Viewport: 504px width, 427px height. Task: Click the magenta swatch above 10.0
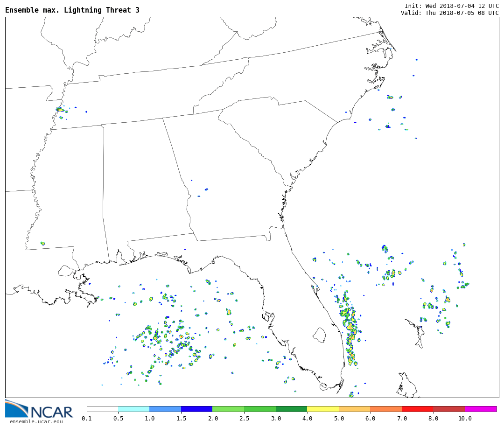(x=480, y=409)
